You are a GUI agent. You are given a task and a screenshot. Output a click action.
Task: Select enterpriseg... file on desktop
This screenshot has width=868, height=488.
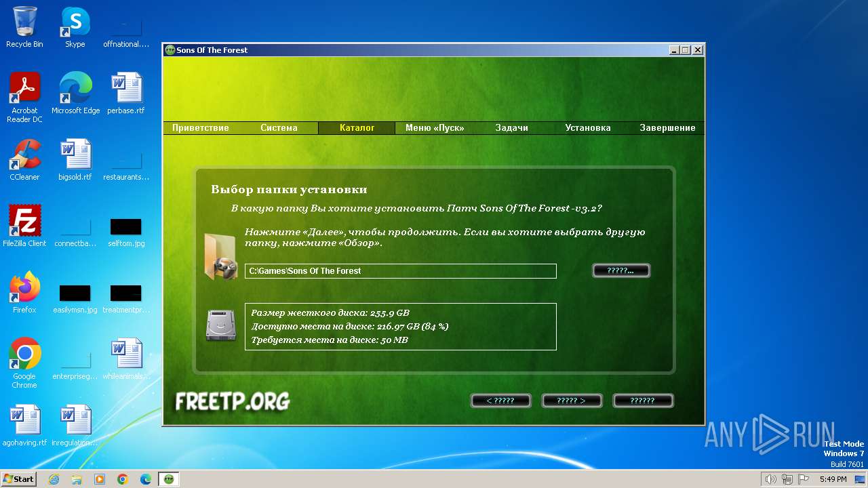tap(75, 365)
